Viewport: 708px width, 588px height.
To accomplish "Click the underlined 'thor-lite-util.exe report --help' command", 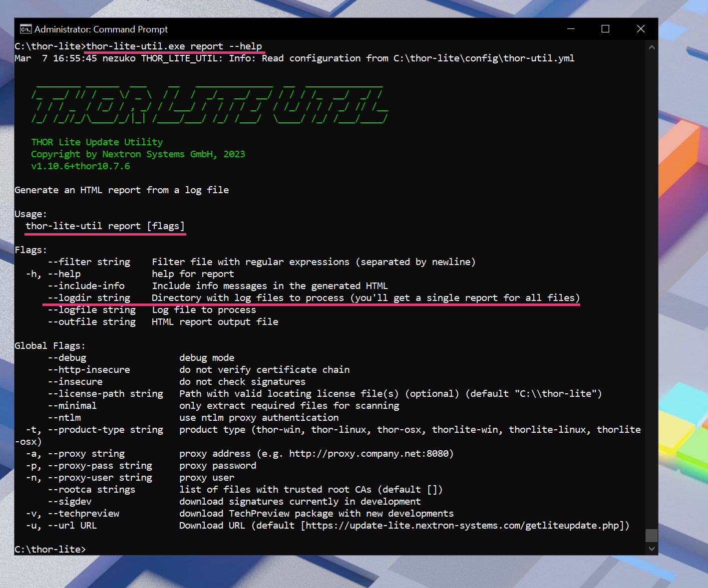I will pos(174,46).
